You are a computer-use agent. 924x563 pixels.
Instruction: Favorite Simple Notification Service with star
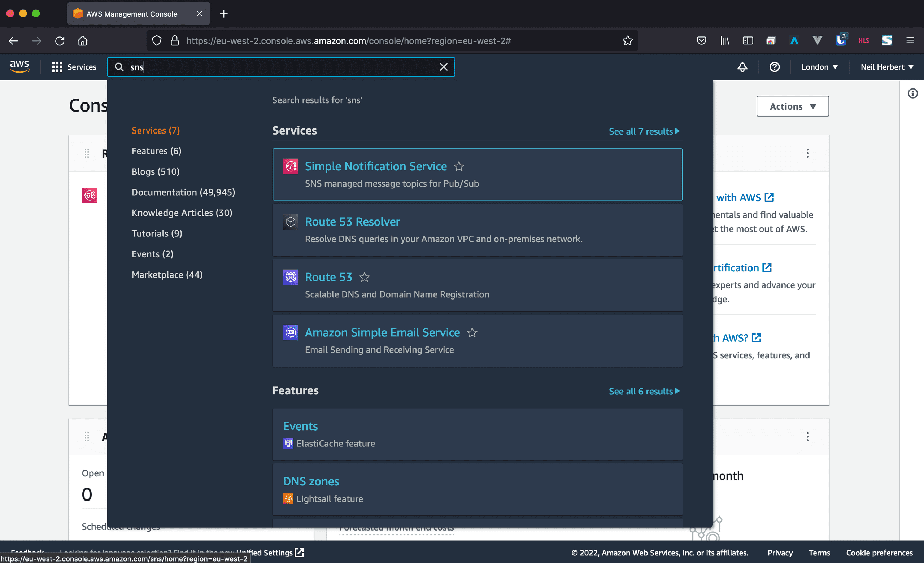click(459, 166)
